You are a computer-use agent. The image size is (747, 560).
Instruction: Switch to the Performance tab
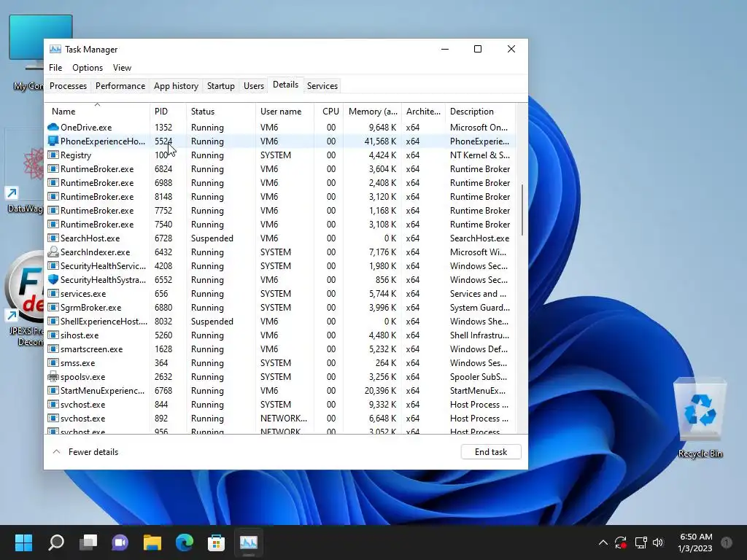(x=120, y=86)
